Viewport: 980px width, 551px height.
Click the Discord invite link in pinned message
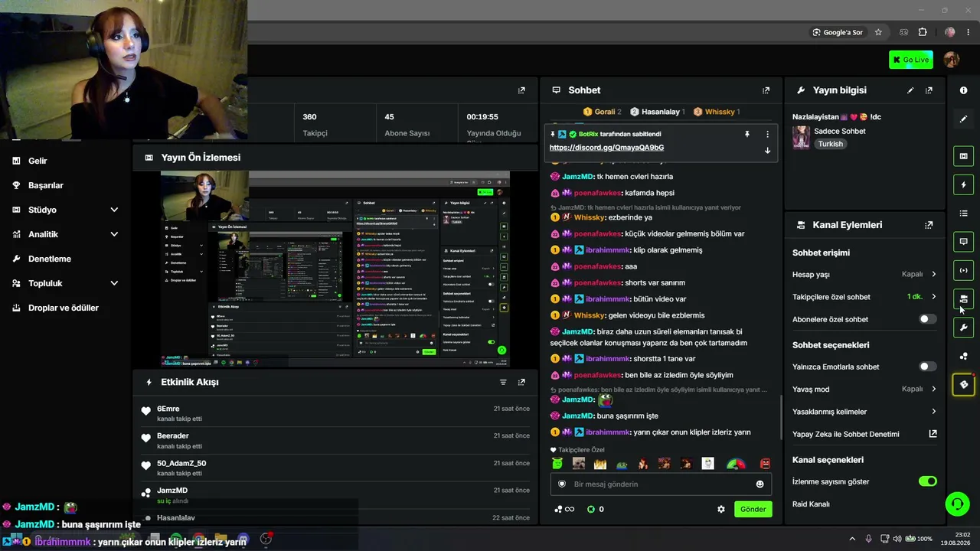(x=606, y=148)
